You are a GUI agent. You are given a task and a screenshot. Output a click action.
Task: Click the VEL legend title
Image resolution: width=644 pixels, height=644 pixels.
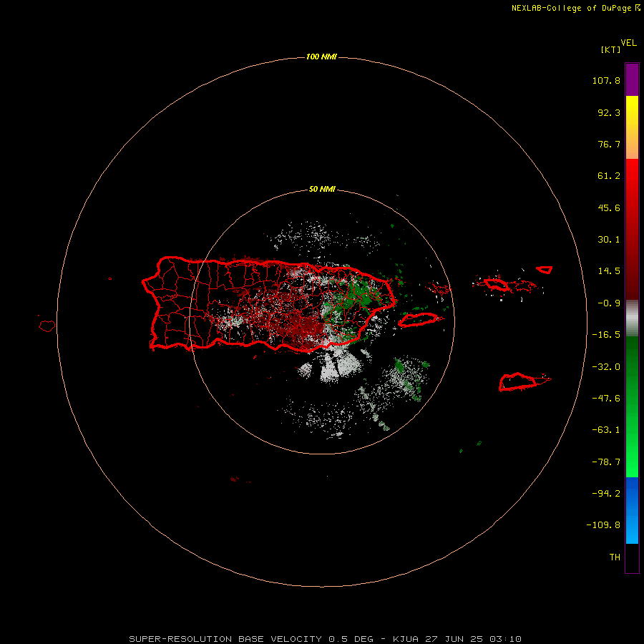(x=628, y=43)
